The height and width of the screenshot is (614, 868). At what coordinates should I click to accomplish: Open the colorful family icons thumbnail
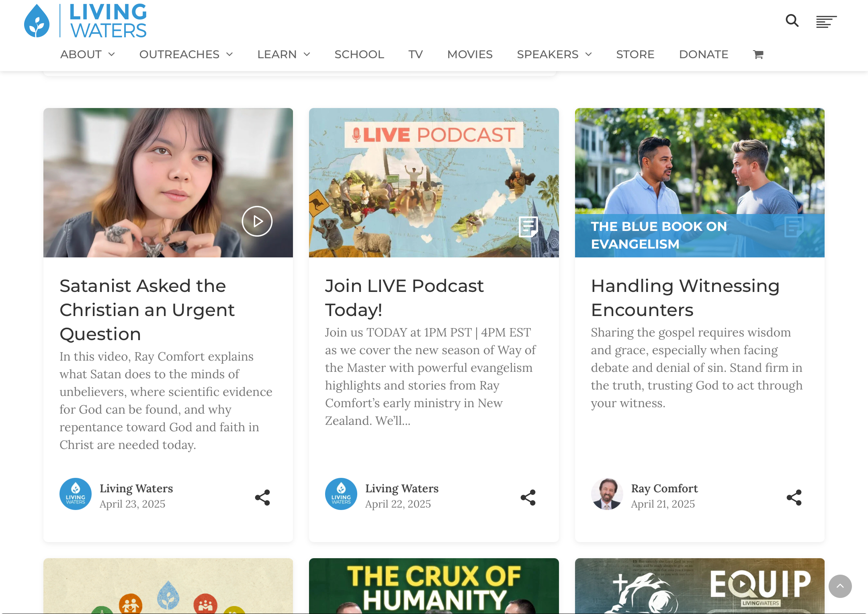coord(168,585)
